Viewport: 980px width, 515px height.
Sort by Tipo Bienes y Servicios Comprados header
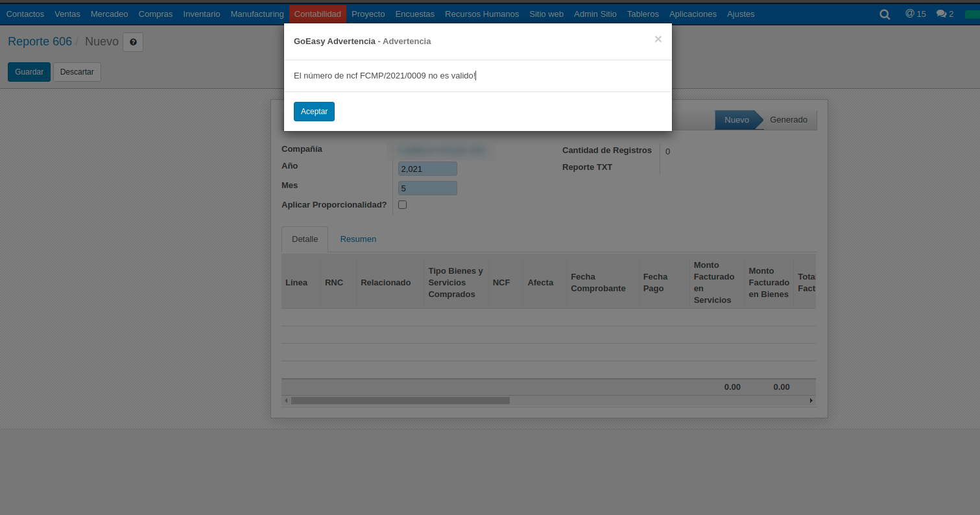point(456,282)
